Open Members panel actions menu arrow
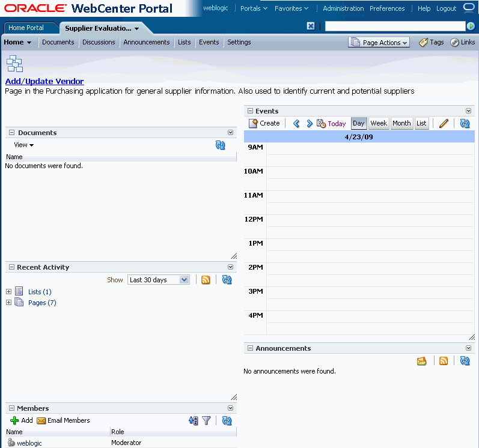 (x=230, y=408)
